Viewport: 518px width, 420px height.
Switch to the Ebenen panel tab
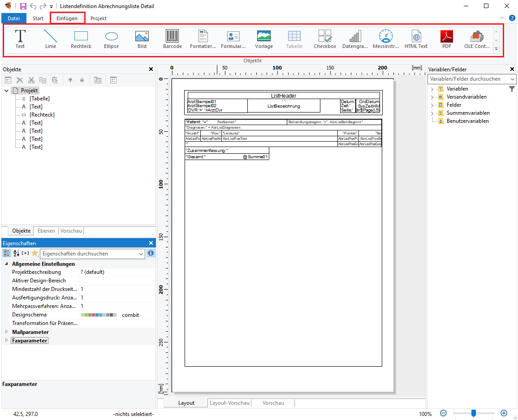(46, 231)
